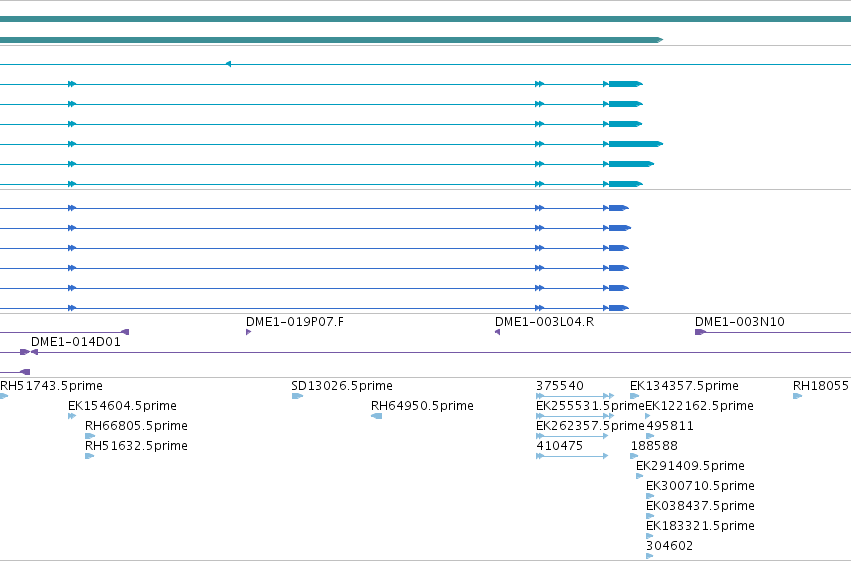Click the arrow glyph under RH64950.5prime
Image resolution: width=851 pixels, height=561 pixels.
coord(377,416)
